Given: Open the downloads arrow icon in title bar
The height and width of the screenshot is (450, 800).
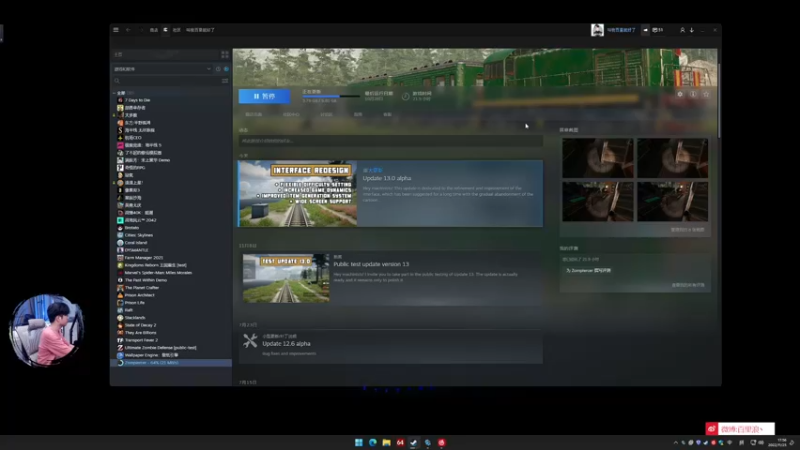Looking at the screenshot, I should pos(692,30).
